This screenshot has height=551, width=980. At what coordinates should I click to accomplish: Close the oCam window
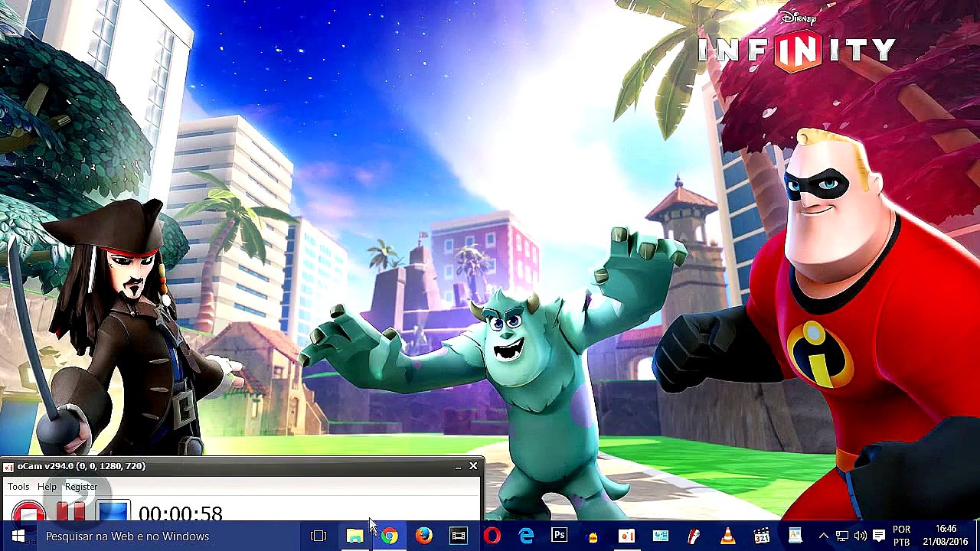(473, 466)
